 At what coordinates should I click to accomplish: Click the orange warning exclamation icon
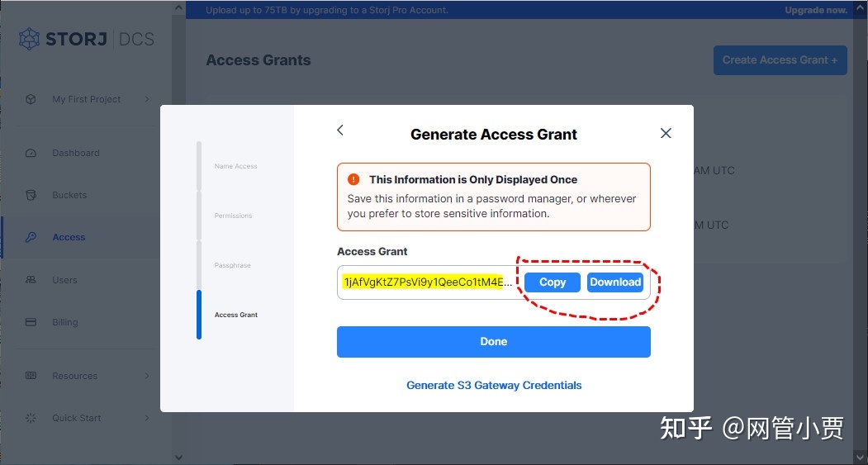tap(353, 179)
